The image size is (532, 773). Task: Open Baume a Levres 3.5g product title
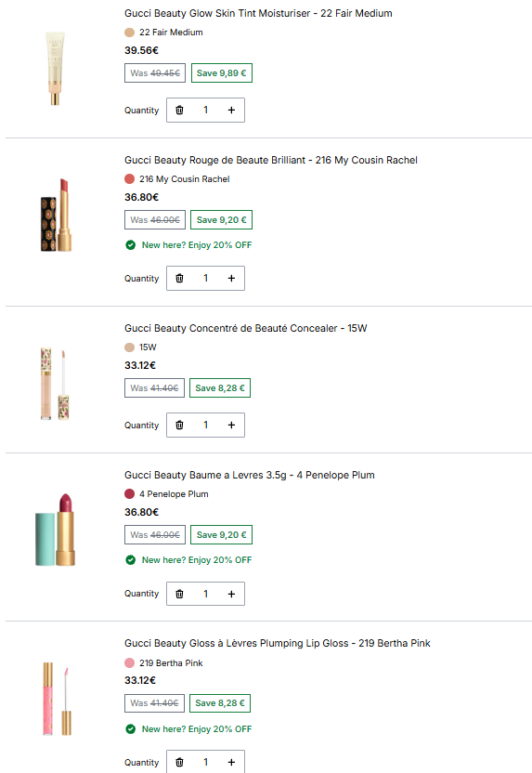(x=249, y=476)
